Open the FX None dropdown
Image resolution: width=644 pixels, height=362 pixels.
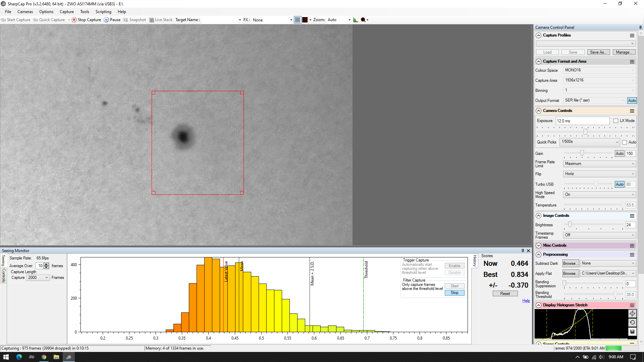coord(272,20)
